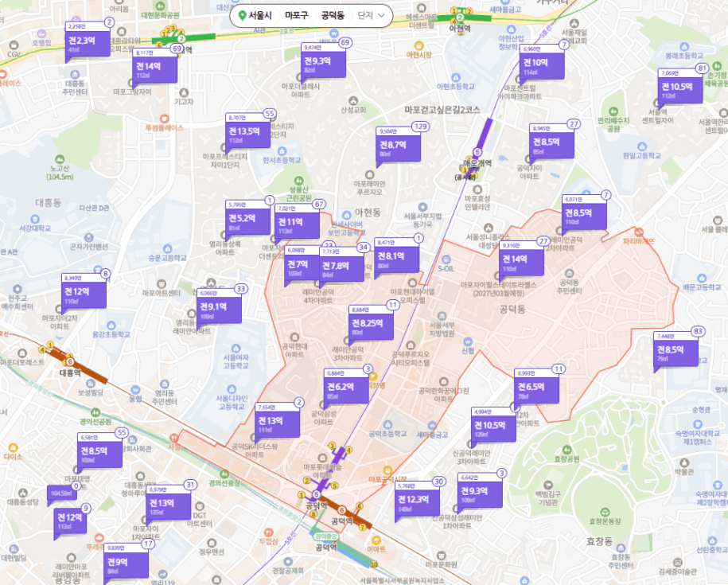Click the 다이소 store icon

click(x=13, y=448)
